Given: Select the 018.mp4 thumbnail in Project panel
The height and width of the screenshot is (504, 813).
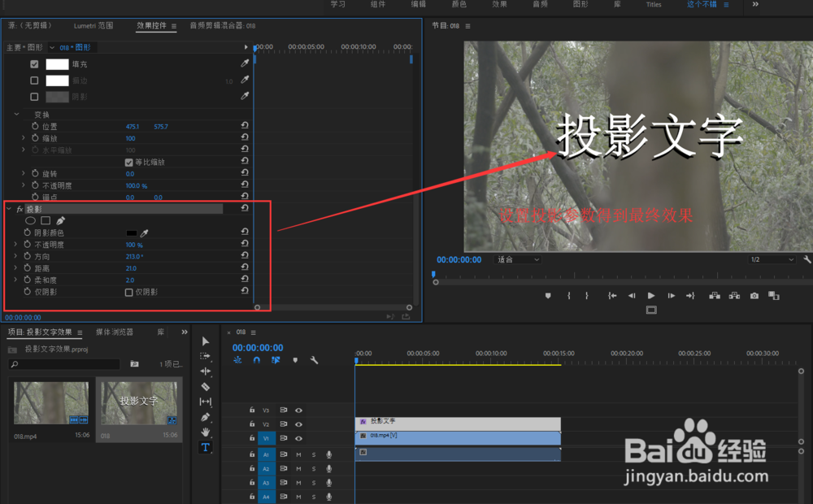Looking at the screenshot, I should click(50, 402).
